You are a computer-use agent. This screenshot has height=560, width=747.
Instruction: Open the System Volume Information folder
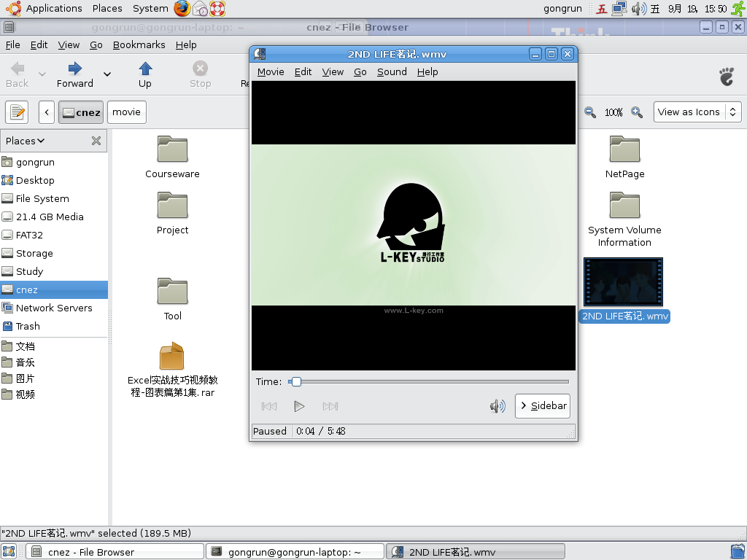click(624, 219)
